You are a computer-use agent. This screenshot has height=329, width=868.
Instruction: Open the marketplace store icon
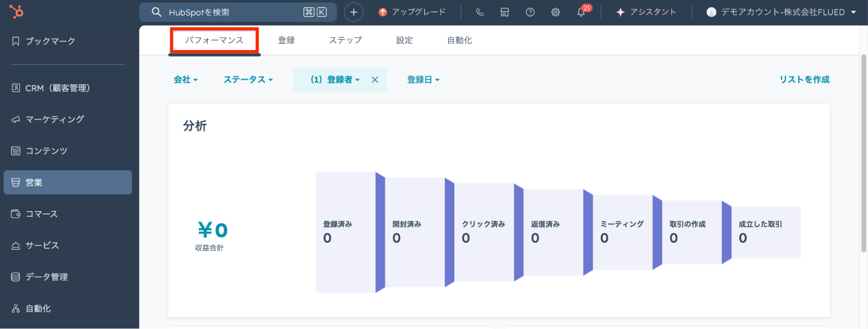point(505,12)
